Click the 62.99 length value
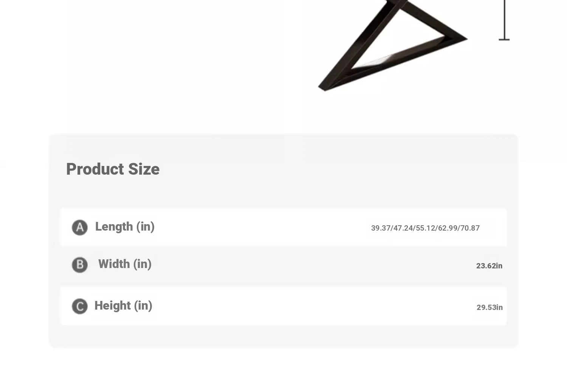Screen dimensions: 567x392 click(448, 228)
